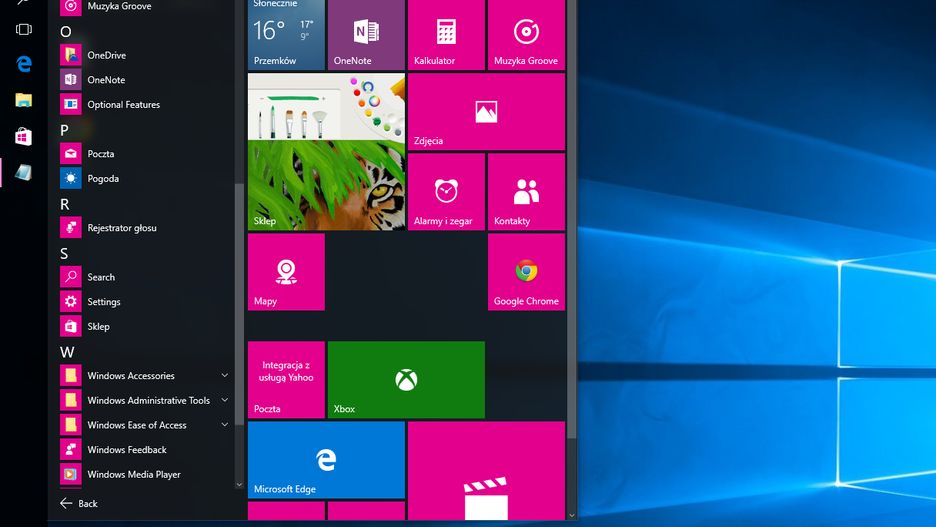Click the tiles area scrollbar down arrow
Viewport: 936px width, 527px height.
(572, 515)
